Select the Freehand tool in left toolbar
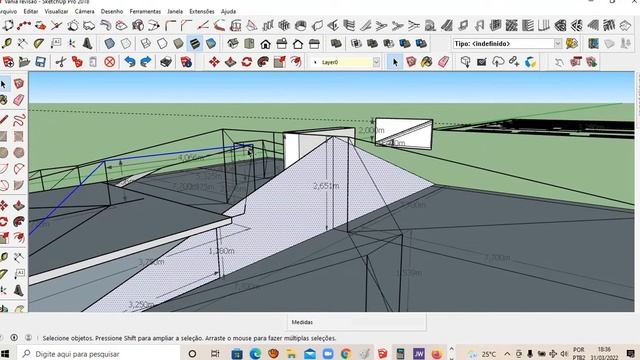 pyautogui.click(x=19, y=120)
